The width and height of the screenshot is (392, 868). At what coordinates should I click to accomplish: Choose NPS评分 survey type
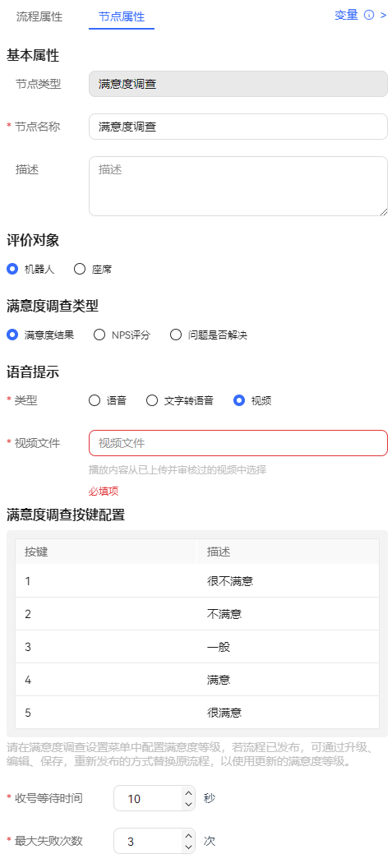coord(99,335)
